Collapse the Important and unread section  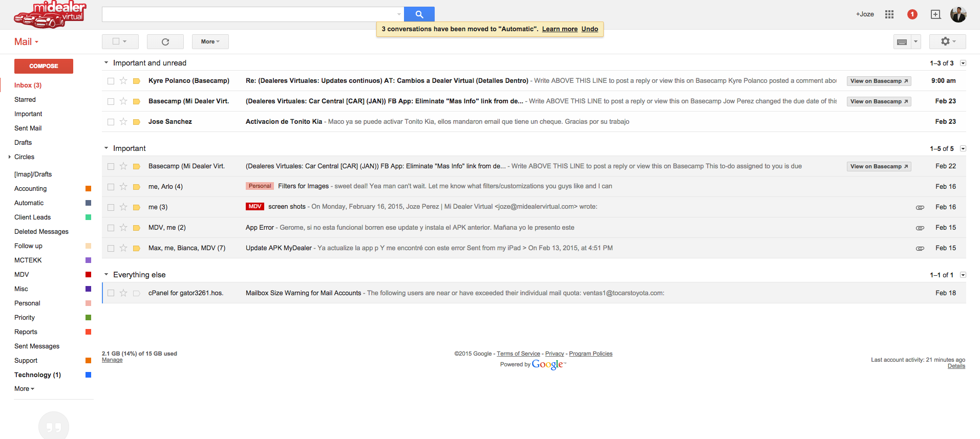(106, 62)
